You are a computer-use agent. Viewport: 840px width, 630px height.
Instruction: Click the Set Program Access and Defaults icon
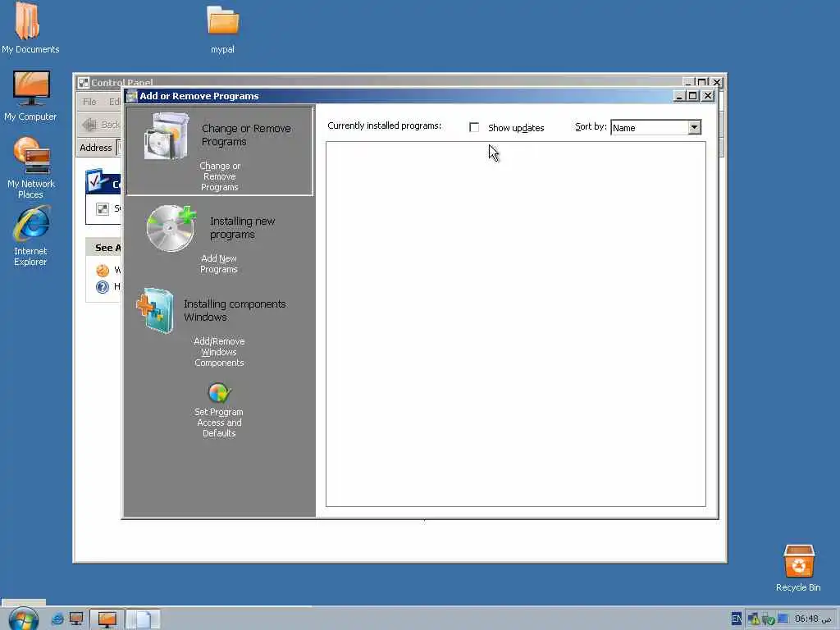pyautogui.click(x=218, y=393)
